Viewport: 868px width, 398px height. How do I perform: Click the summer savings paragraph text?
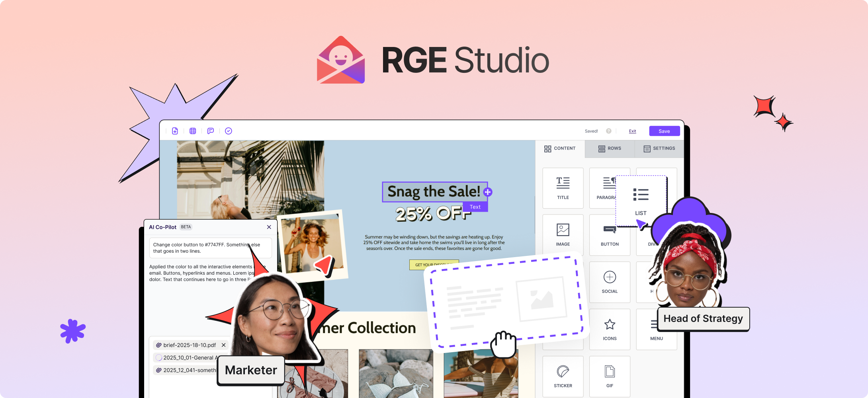pos(434,242)
